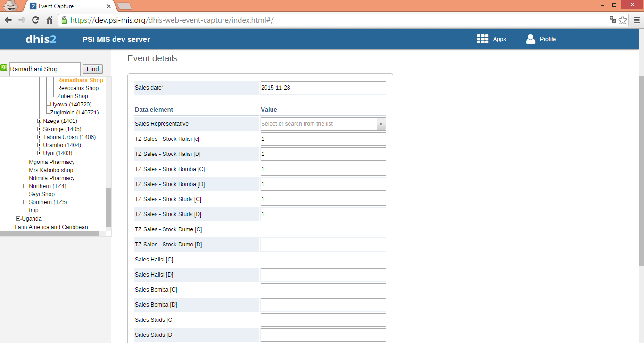Click the Value column header

[x=269, y=109]
